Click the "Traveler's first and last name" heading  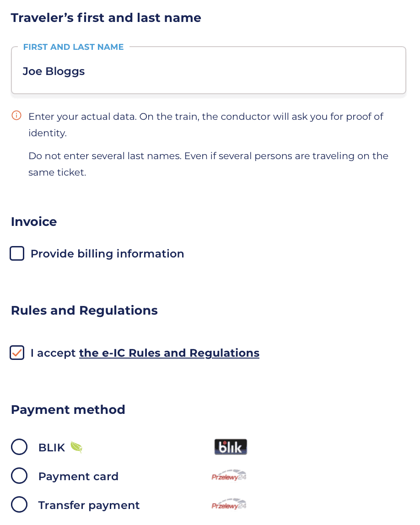106,18
